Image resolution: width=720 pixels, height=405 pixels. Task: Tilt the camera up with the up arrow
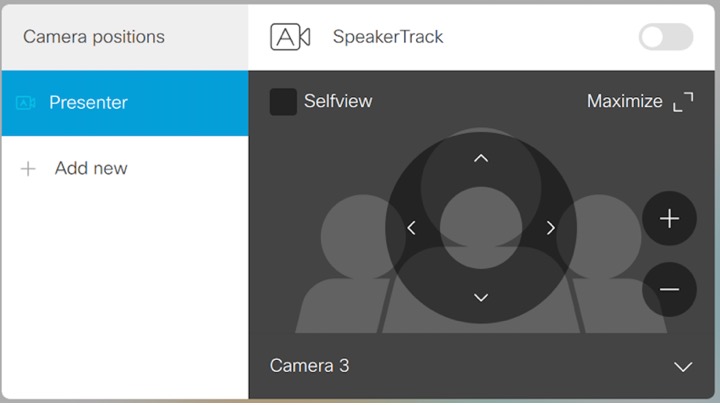click(481, 158)
